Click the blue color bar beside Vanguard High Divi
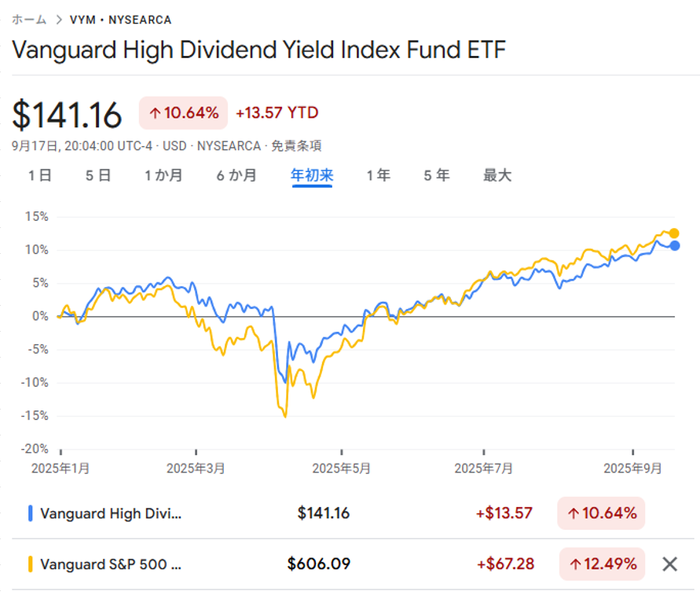Image resolution: width=700 pixels, height=599 pixels. [30, 513]
